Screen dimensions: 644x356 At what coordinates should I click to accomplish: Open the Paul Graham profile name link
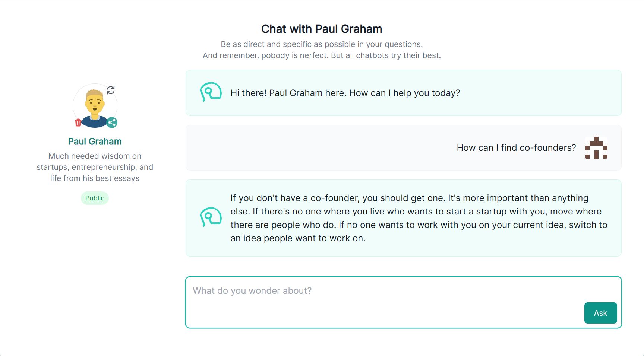[95, 142]
